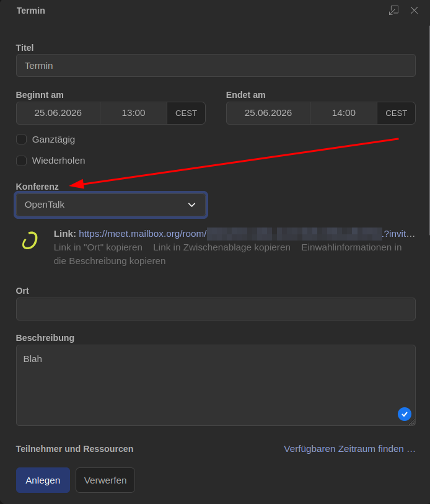The height and width of the screenshot is (504, 430).
Task: Click the Titel input field
Action: click(x=216, y=66)
